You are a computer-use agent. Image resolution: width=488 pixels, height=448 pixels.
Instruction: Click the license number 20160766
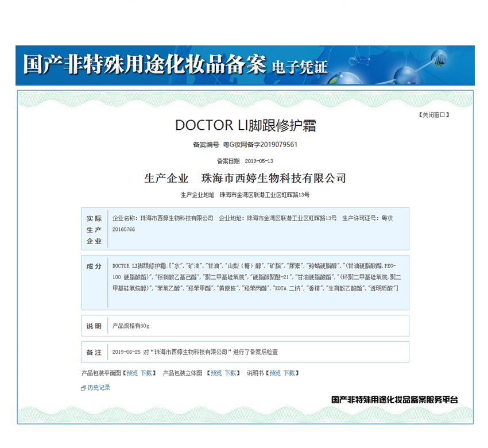click(x=123, y=229)
